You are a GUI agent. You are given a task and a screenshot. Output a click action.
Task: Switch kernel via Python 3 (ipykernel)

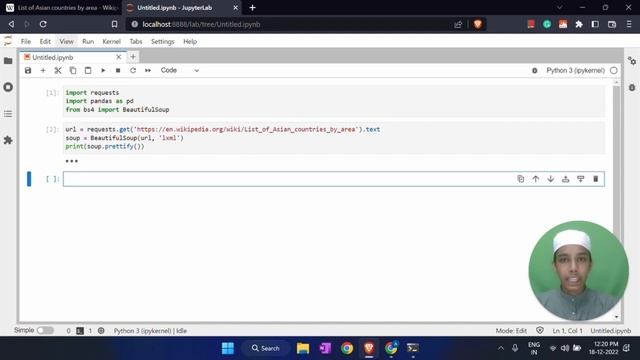(575, 71)
